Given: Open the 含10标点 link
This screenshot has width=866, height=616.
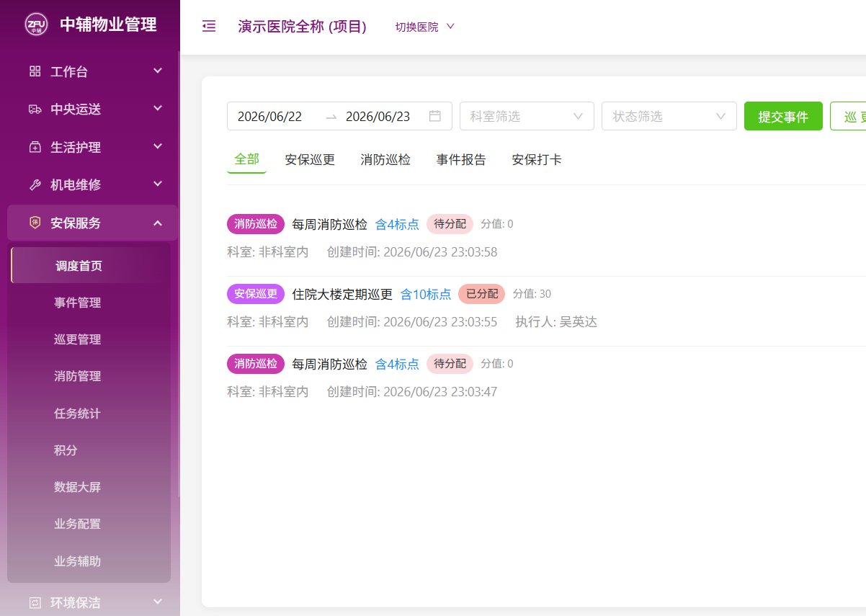Looking at the screenshot, I should tap(426, 294).
